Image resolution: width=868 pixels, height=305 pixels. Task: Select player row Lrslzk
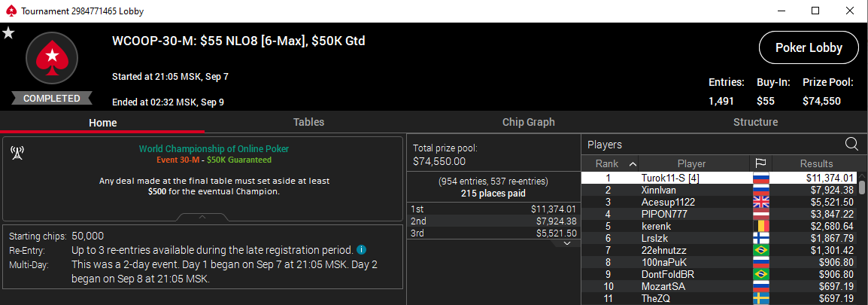tap(720, 239)
